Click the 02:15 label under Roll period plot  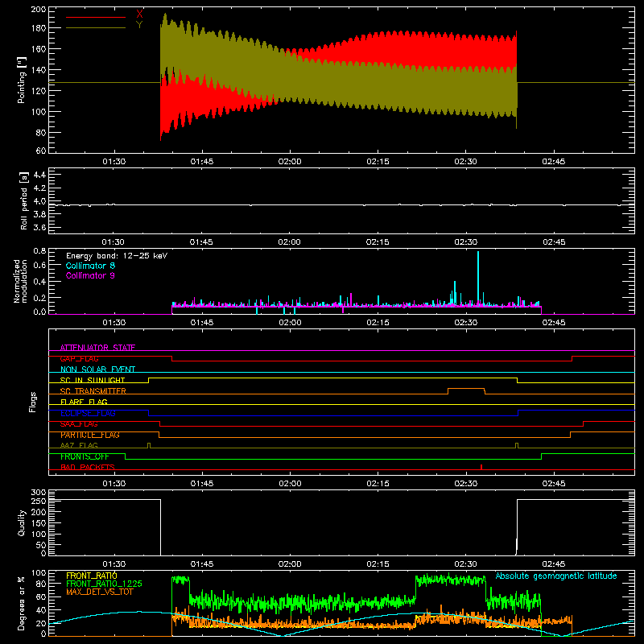click(x=378, y=242)
